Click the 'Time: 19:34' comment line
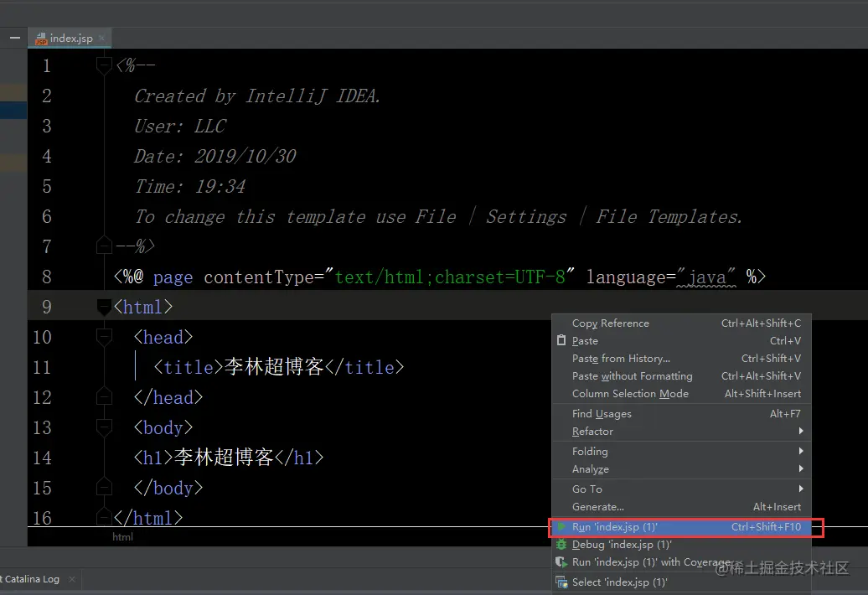 189,187
